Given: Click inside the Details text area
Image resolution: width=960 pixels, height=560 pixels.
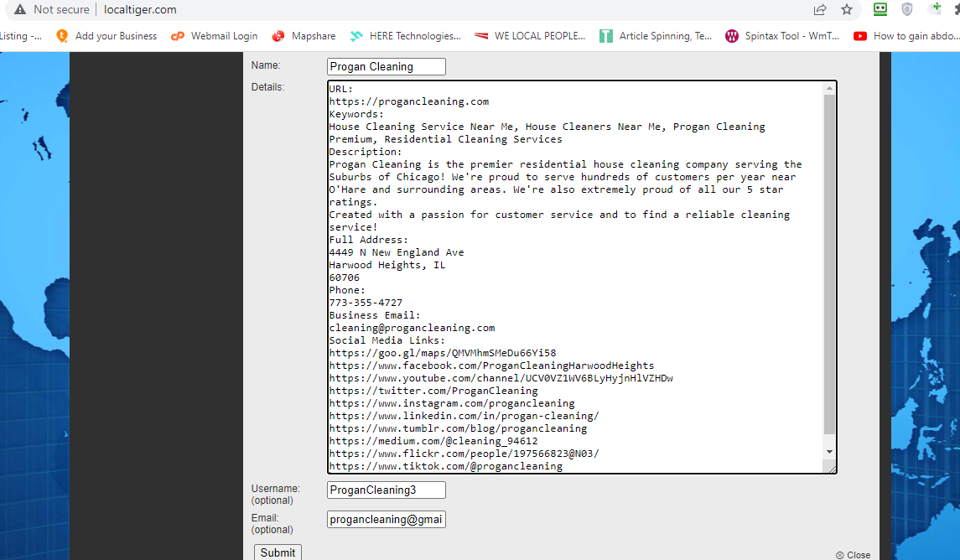Looking at the screenshot, I should tap(575, 277).
